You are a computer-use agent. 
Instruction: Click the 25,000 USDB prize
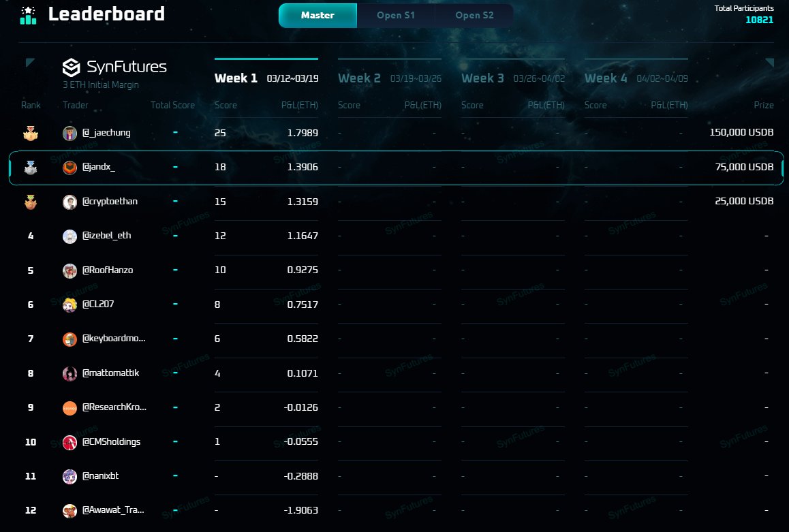pos(745,201)
